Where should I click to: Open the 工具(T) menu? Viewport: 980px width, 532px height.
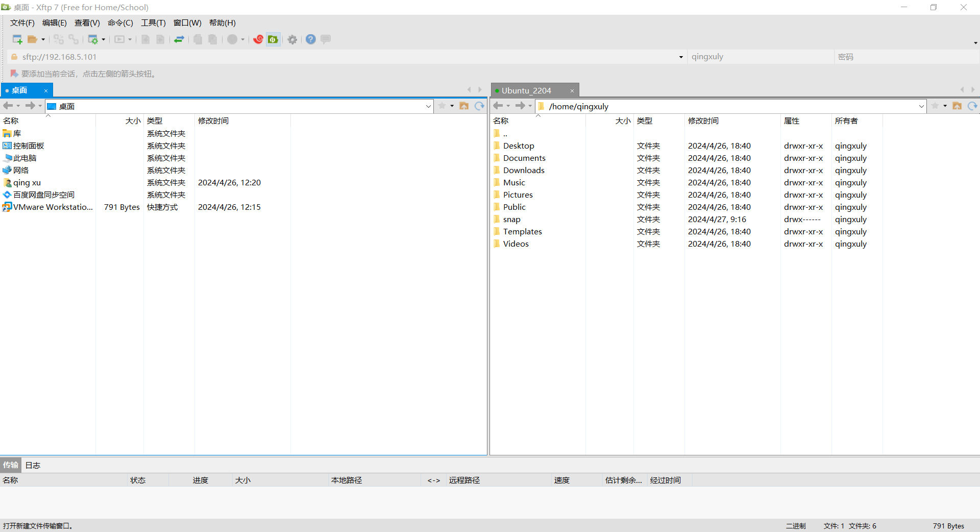(x=154, y=23)
